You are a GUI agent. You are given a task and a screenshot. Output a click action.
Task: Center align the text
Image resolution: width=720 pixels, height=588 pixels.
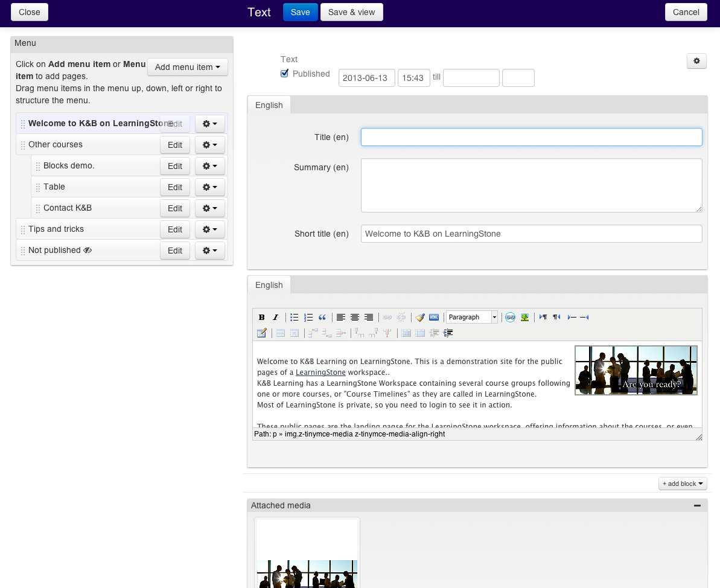[354, 317]
